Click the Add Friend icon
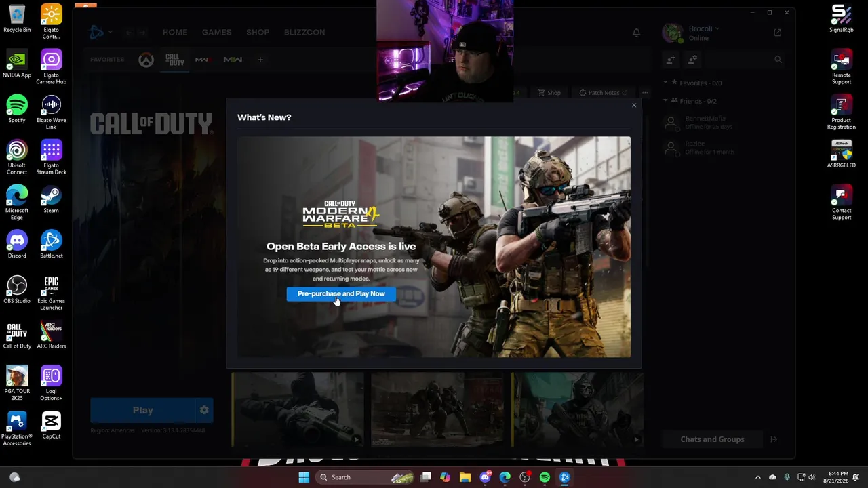 671,60
